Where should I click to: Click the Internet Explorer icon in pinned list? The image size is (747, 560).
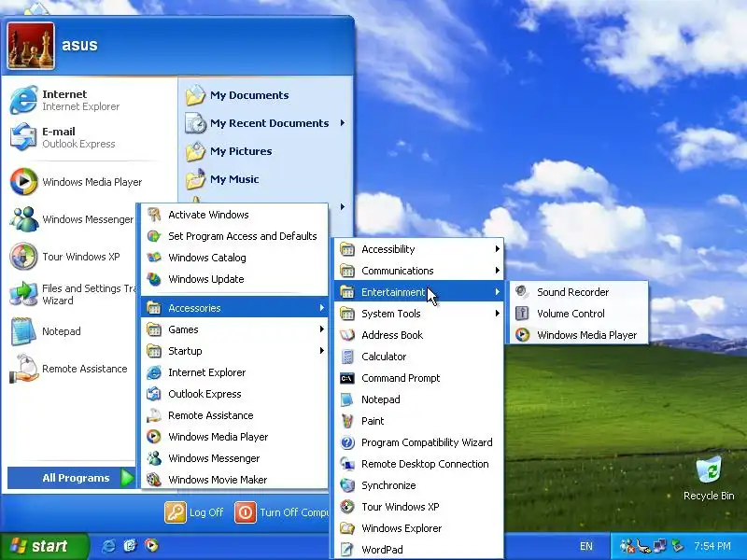(23, 100)
